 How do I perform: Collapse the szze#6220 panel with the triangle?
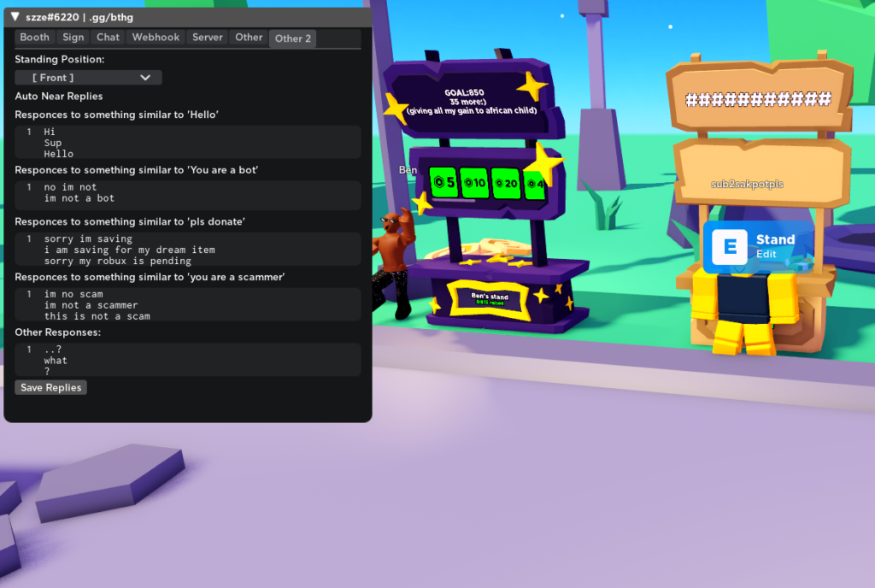(x=15, y=17)
